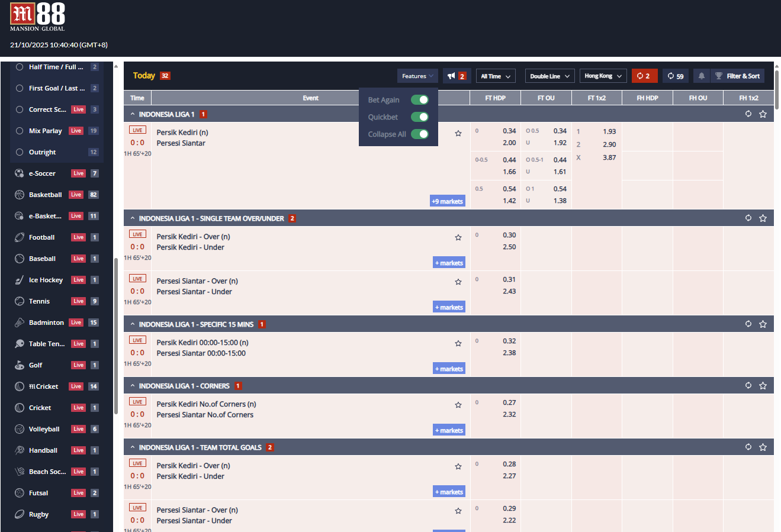Disable the Bet Again toggle
Screen dimensions: 781x532
point(420,99)
